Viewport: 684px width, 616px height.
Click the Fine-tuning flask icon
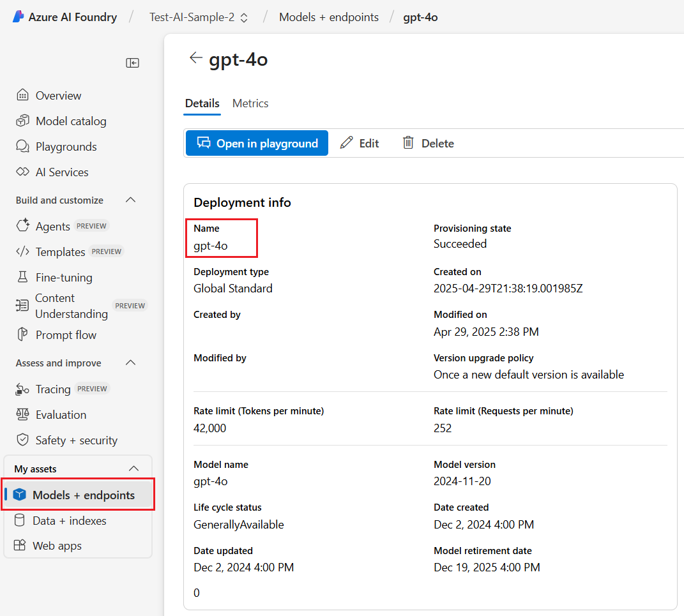22,277
